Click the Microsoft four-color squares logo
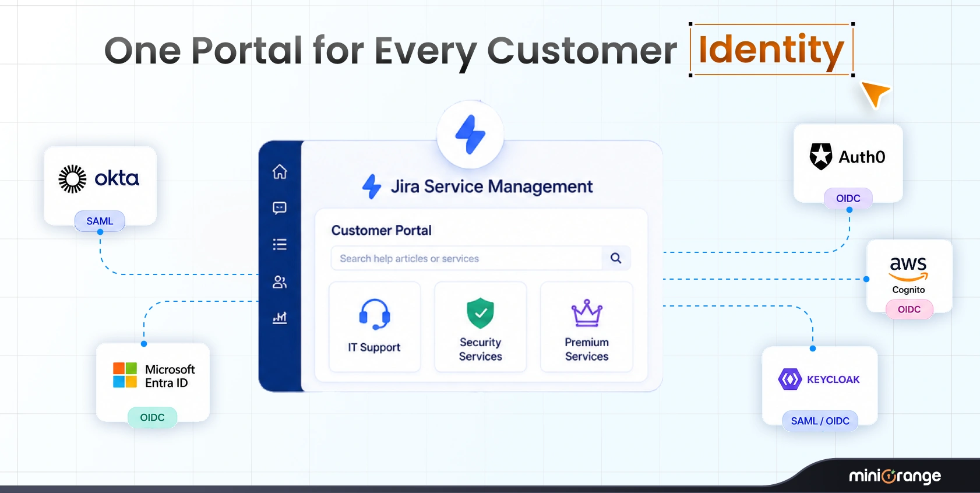Screen dimensions: 980x493 125,375
